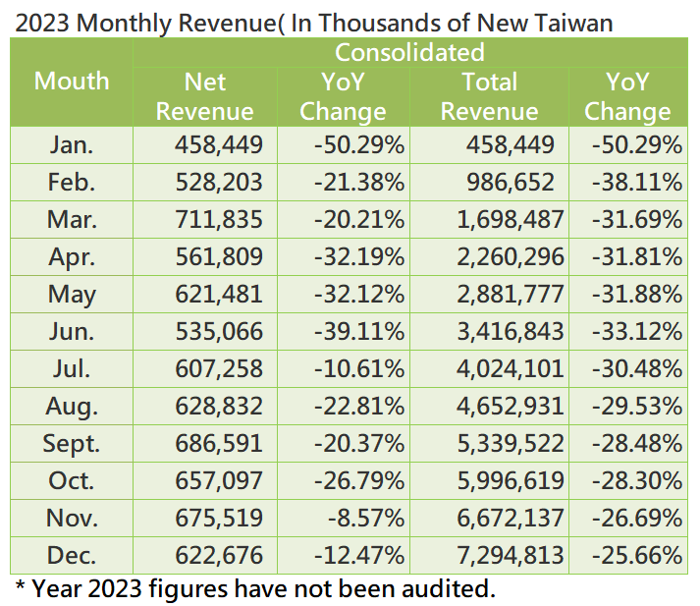Image resolution: width=700 pixels, height=606 pixels.
Task: Select the 'Mouth' column header
Action: tap(72, 82)
